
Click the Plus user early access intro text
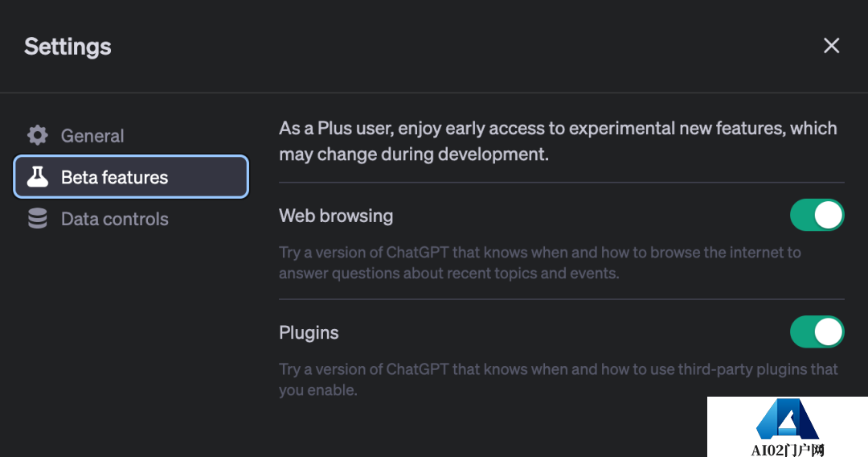click(x=558, y=141)
